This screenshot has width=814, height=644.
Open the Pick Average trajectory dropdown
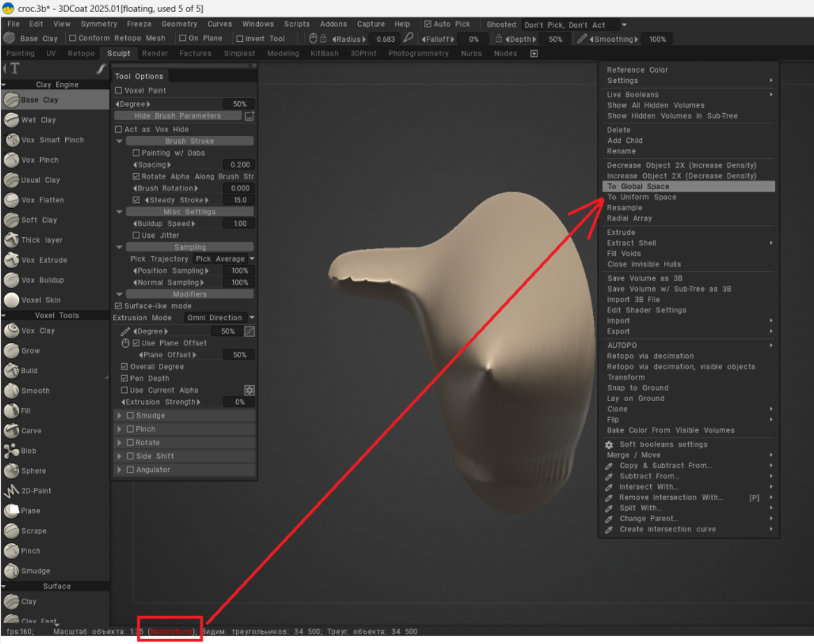click(224, 259)
